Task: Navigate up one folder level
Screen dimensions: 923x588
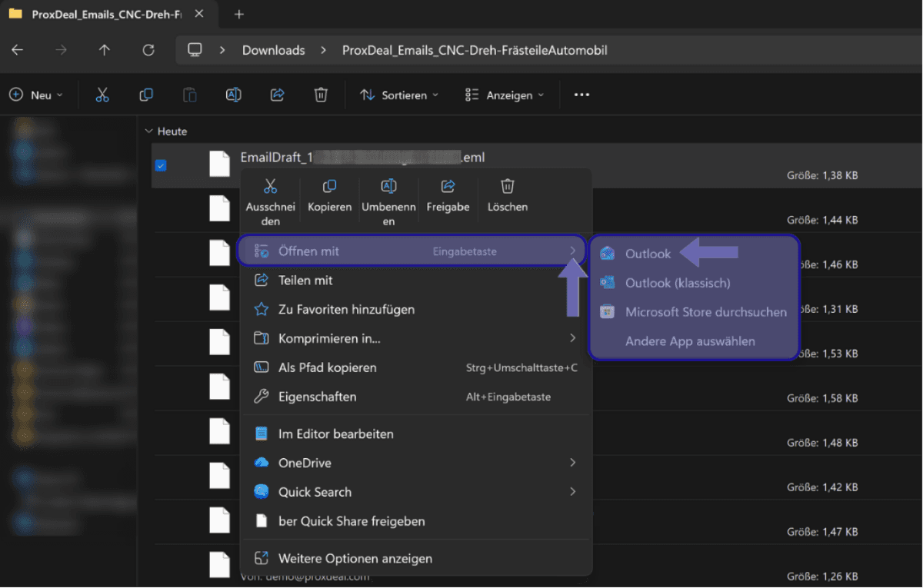Action: point(105,50)
